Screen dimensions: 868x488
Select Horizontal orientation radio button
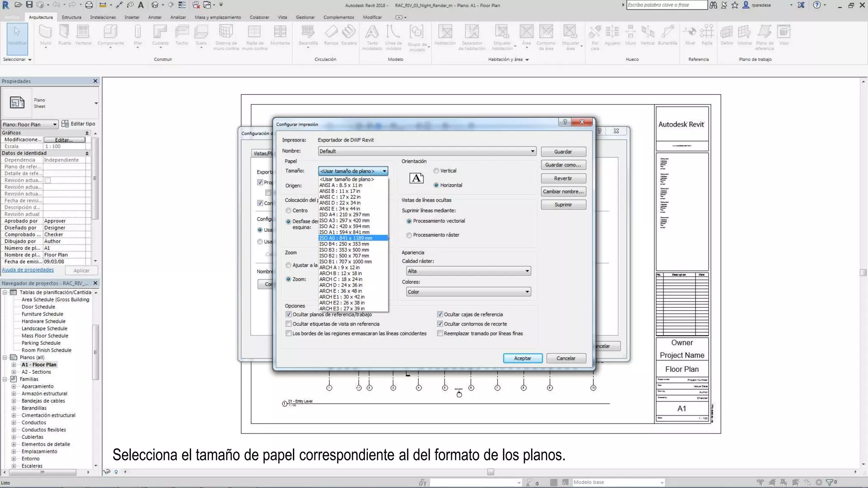[436, 185]
